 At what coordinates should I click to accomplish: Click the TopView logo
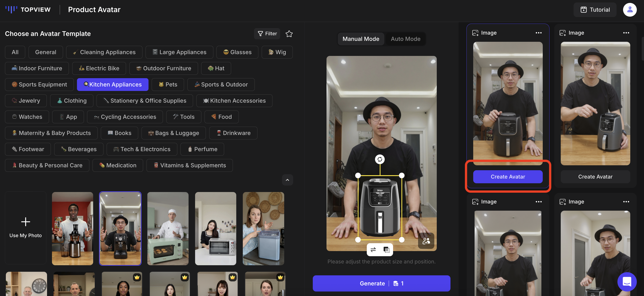pyautogui.click(x=28, y=10)
